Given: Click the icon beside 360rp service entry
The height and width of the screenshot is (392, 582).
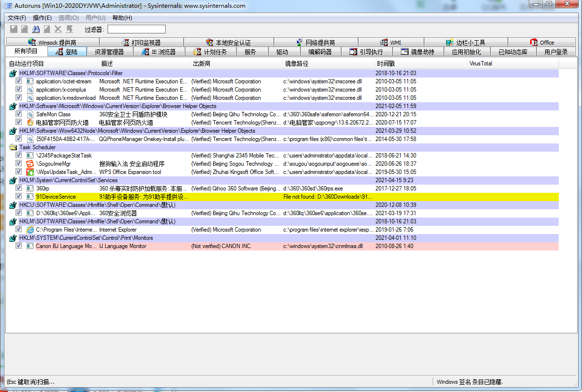Looking at the screenshot, I should pos(30,188).
